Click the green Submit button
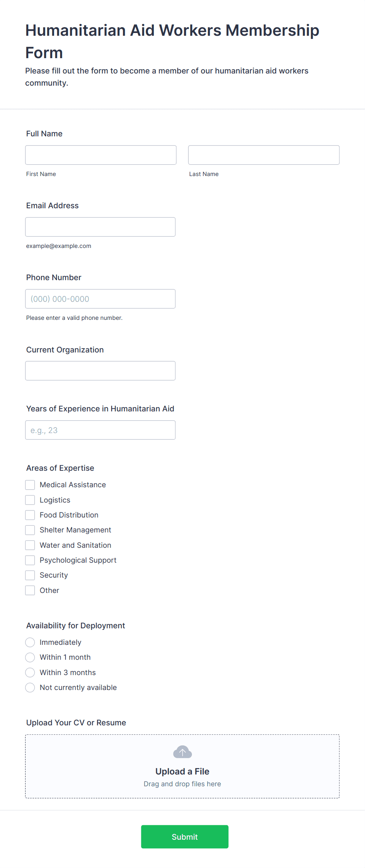Viewport: 365px width, 868px height. coord(185,837)
